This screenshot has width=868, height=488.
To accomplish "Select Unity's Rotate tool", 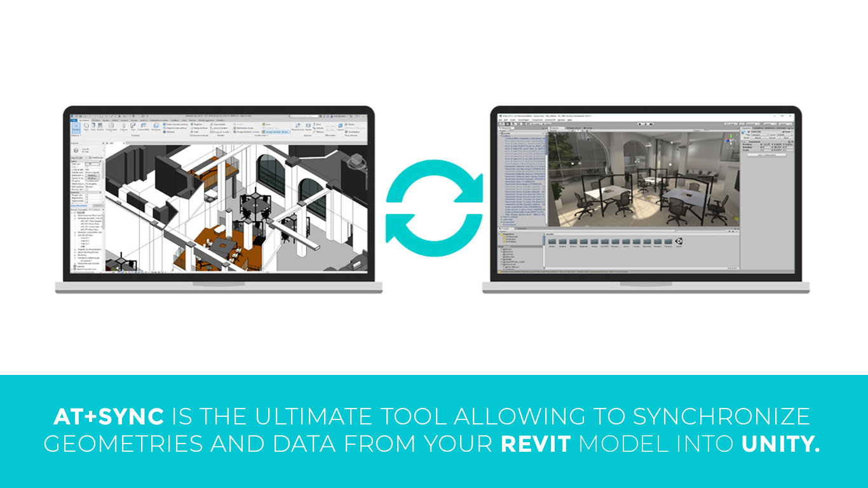I will pos(512,123).
